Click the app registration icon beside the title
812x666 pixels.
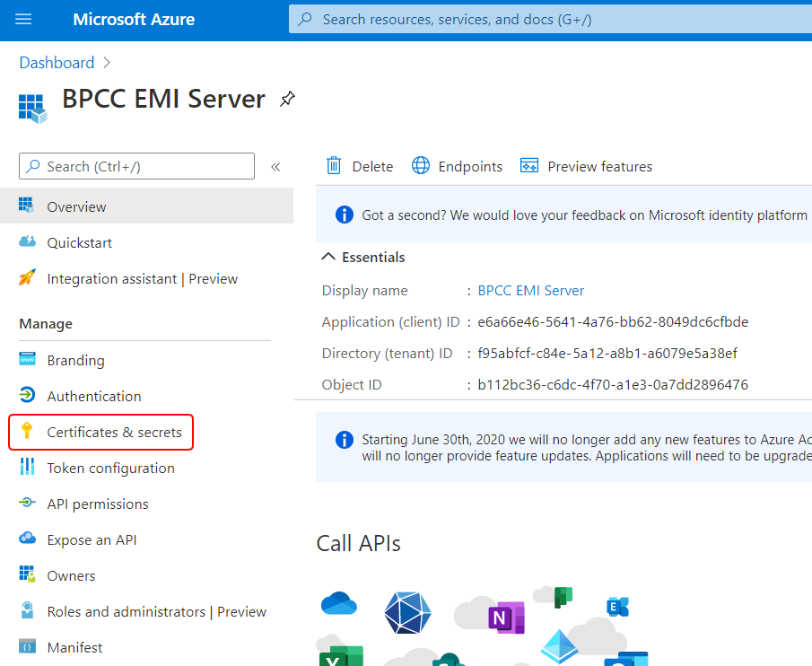pyautogui.click(x=32, y=109)
